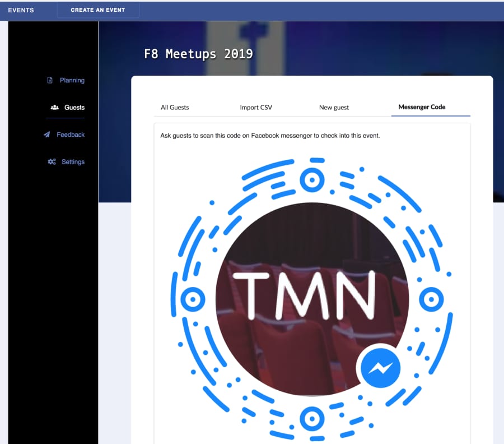The width and height of the screenshot is (504, 444).
Task: Click the Create an Event button
Action: [x=98, y=10]
